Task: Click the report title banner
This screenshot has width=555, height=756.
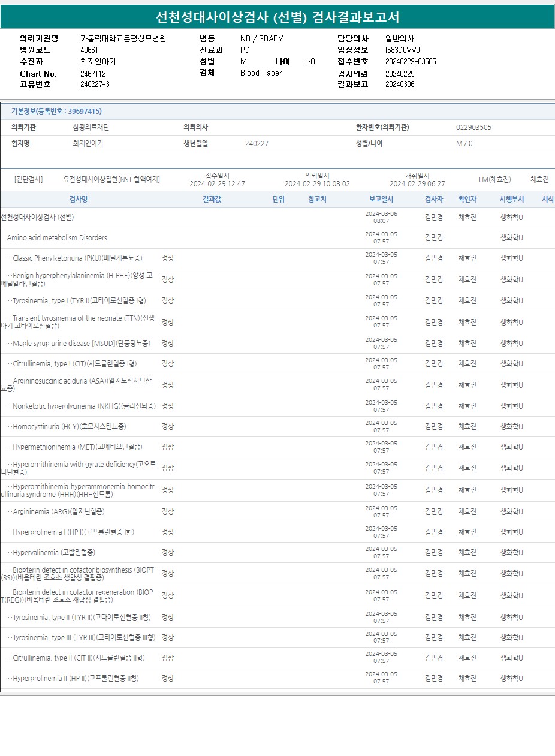Action: [x=277, y=17]
